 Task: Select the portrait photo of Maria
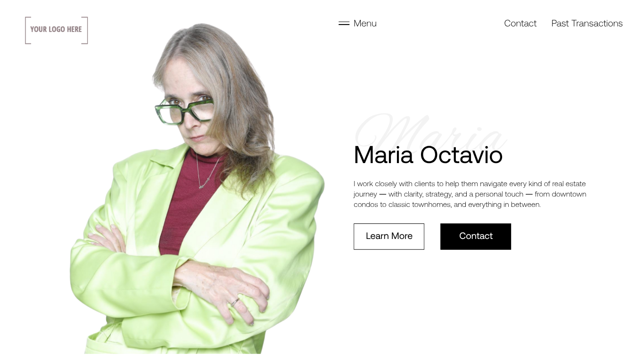pyautogui.click(x=197, y=189)
